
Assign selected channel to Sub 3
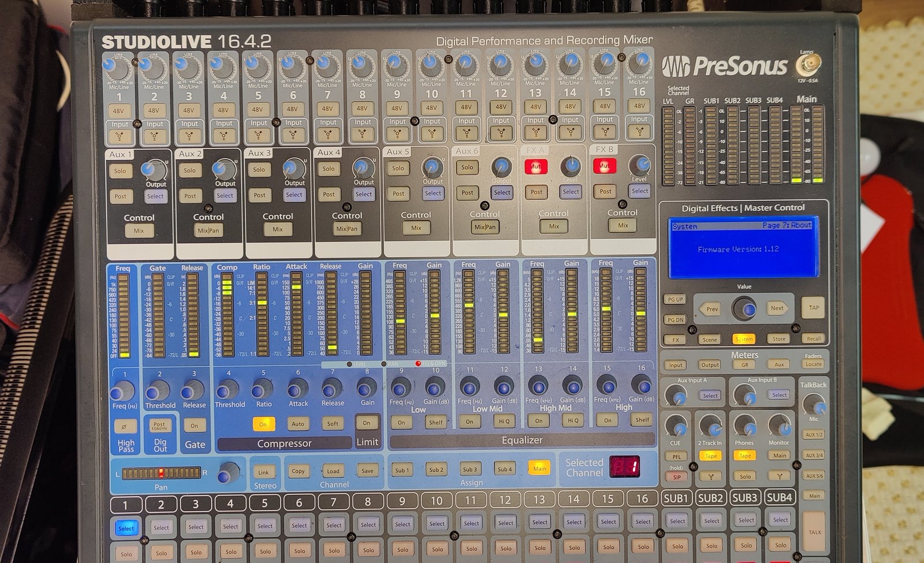coord(470,469)
